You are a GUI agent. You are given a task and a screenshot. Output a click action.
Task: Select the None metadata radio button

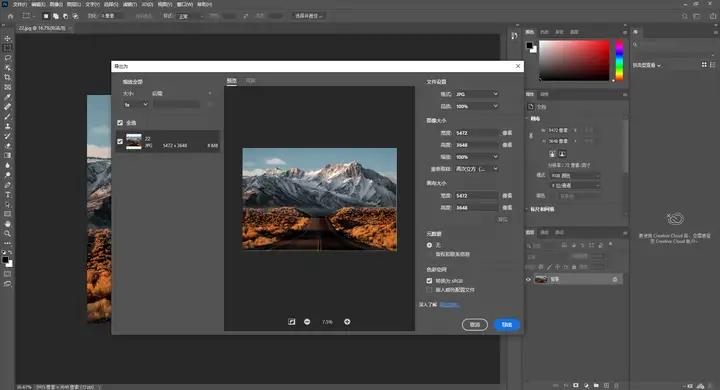pos(429,245)
